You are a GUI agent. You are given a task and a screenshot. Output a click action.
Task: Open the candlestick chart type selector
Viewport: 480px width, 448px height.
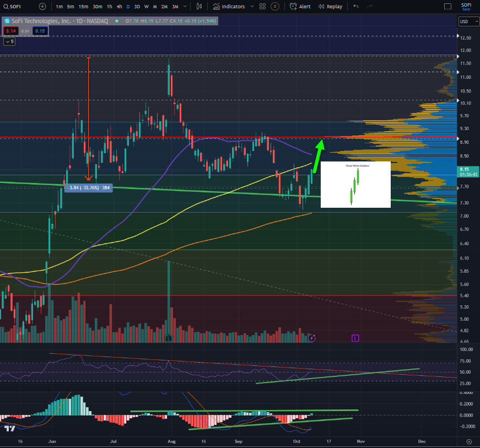pos(199,7)
